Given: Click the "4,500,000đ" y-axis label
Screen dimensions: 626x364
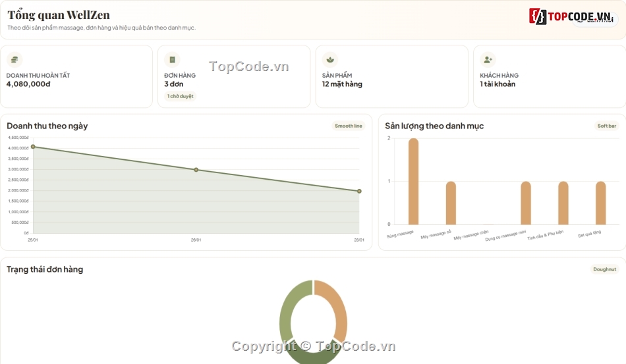Looking at the screenshot, I should (18, 138).
